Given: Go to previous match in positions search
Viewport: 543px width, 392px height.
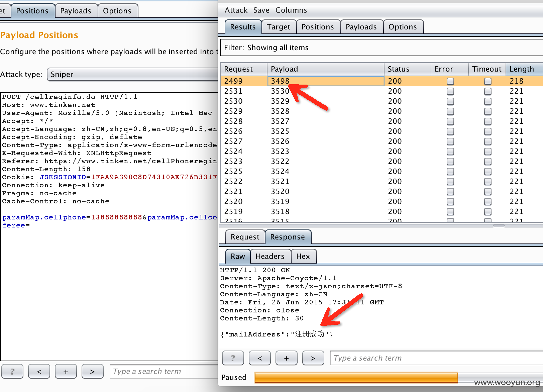Looking at the screenshot, I should [39, 372].
